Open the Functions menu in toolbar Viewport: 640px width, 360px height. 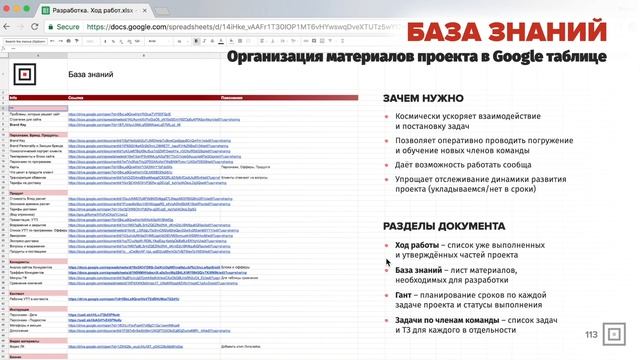click(x=342, y=41)
